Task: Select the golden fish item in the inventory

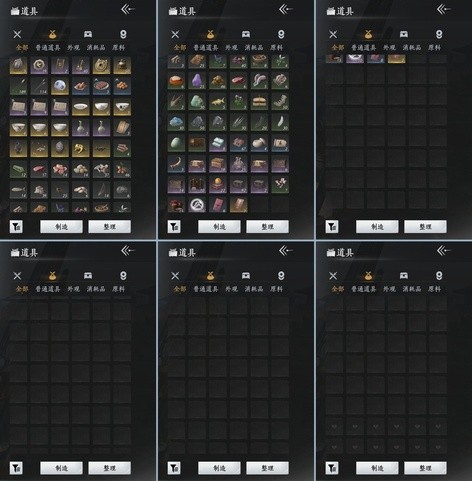Action: coord(218,102)
